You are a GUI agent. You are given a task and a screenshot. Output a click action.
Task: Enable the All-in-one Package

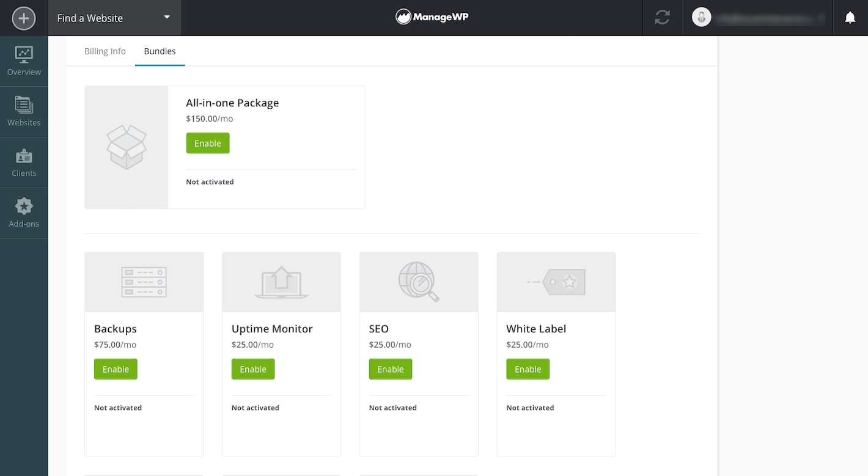(x=208, y=143)
